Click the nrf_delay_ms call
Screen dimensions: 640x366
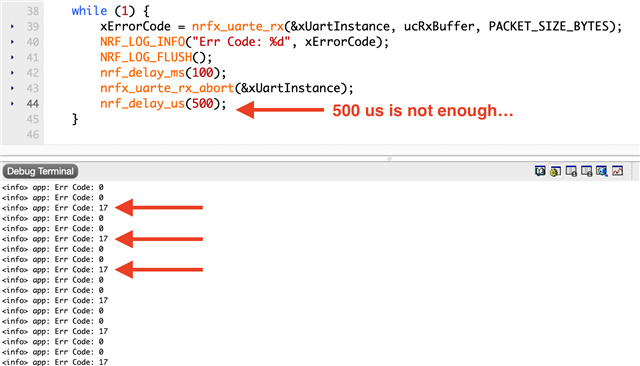coord(142,73)
